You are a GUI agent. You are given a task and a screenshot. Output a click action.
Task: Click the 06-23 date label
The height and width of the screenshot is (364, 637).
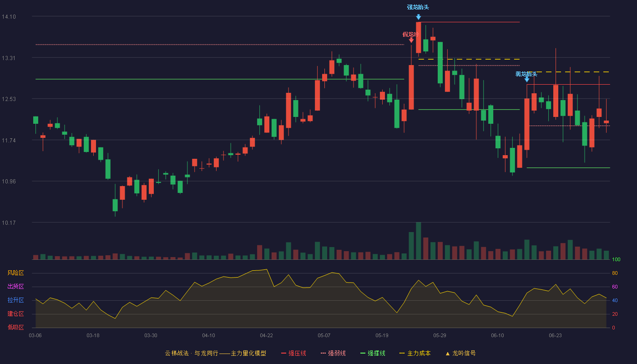555,335
